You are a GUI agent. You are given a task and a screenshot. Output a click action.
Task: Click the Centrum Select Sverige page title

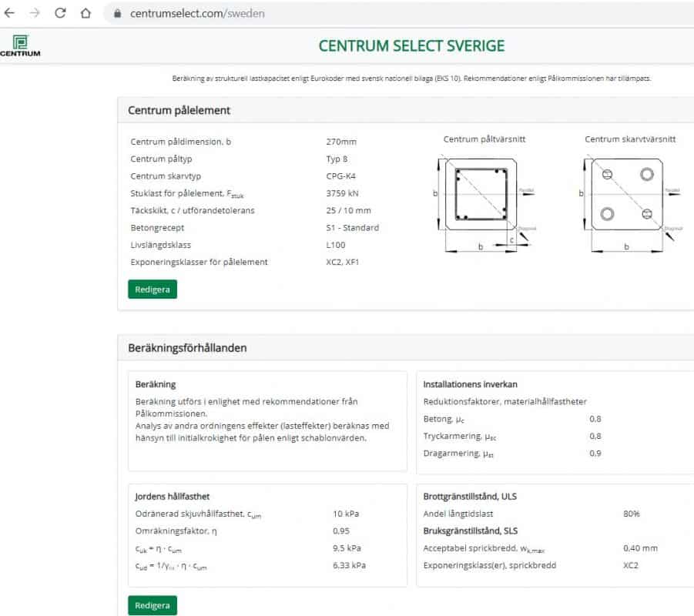pos(411,45)
